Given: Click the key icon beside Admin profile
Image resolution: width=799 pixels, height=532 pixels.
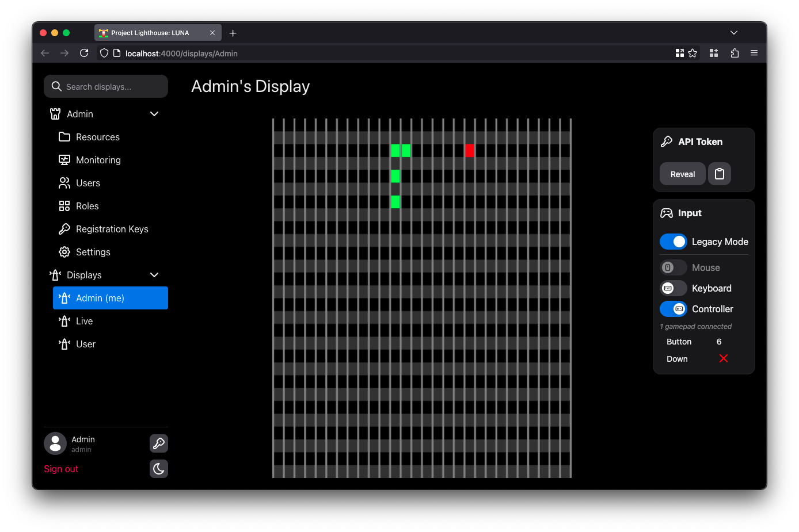Looking at the screenshot, I should point(159,443).
